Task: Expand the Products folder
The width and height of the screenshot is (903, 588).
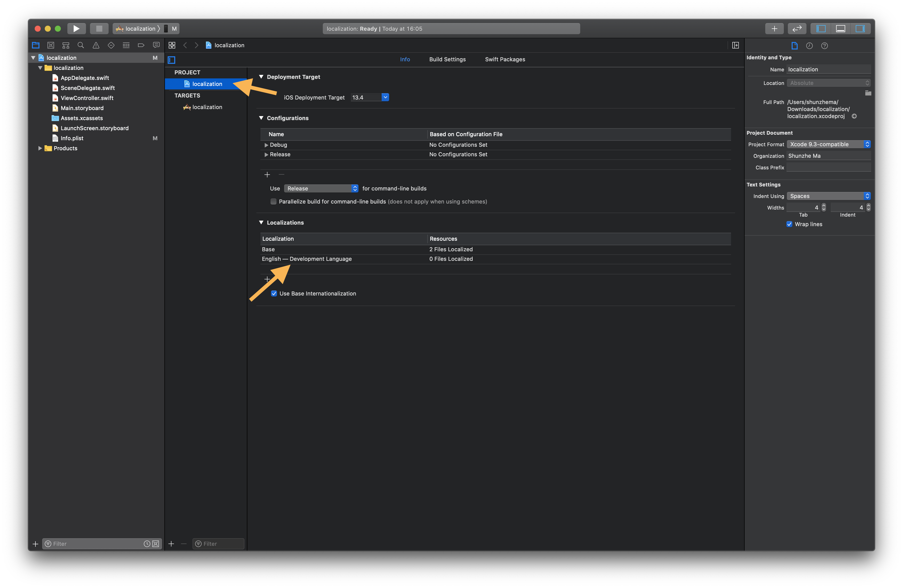Action: pos(40,148)
